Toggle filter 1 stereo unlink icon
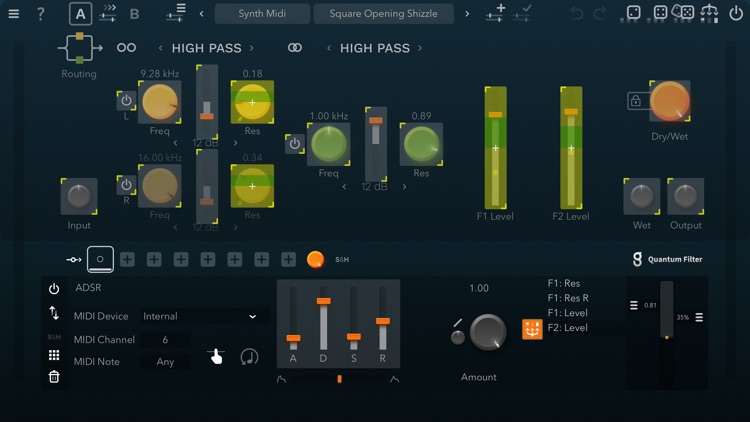The width and height of the screenshot is (750, 422). 126,48
